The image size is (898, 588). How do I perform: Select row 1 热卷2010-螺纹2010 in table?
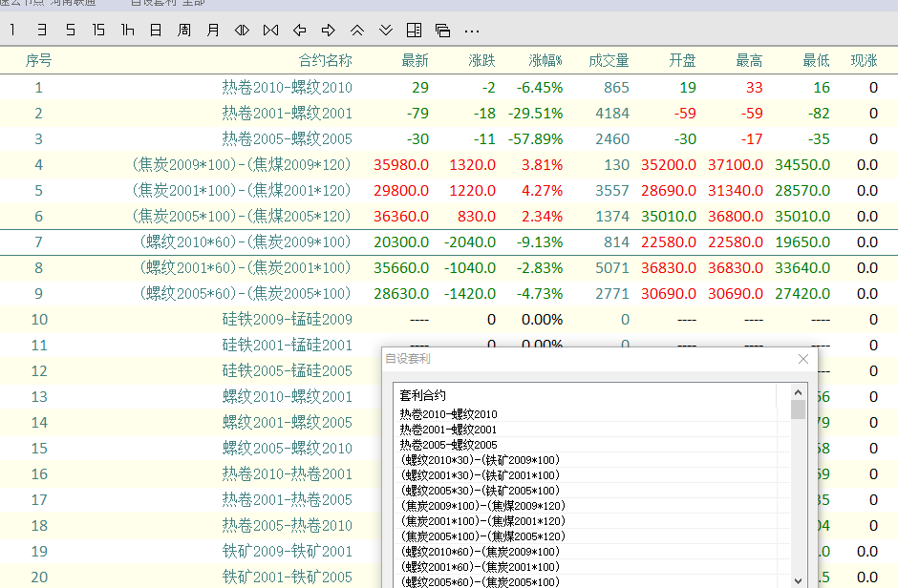click(x=287, y=88)
